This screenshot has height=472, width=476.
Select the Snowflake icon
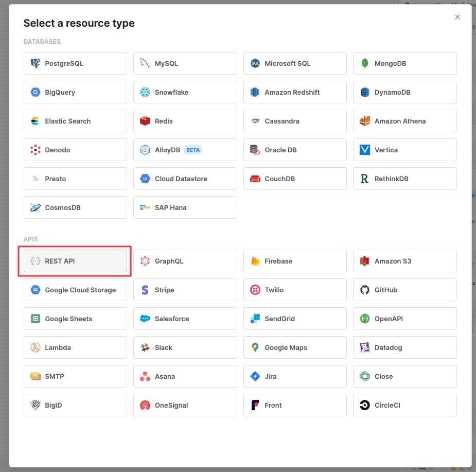tap(145, 92)
